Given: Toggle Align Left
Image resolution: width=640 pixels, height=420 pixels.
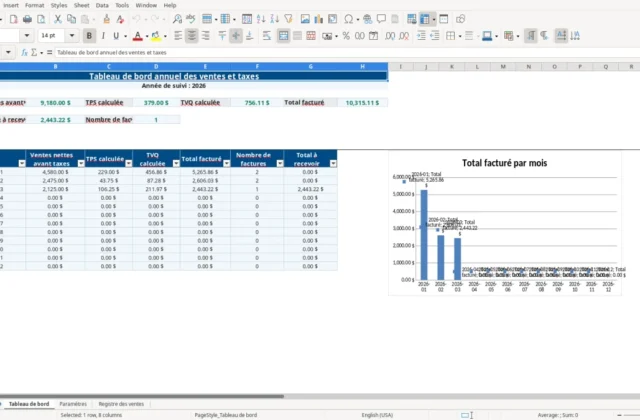Looking at the screenshot, I should (x=178, y=36).
